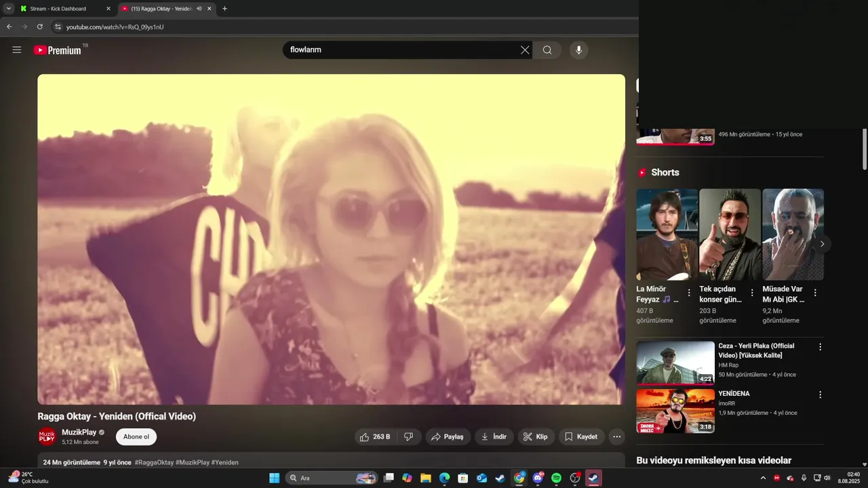Open Outlook from taskbar
Screen dimensions: 868x488
tap(482, 478)
